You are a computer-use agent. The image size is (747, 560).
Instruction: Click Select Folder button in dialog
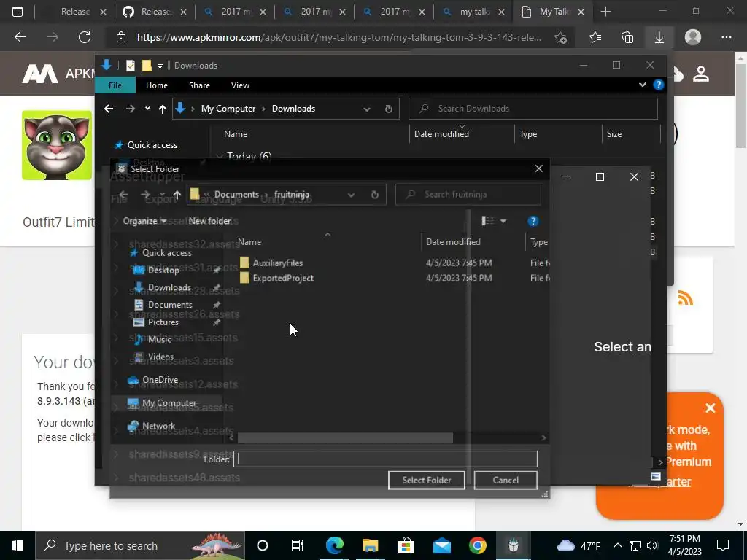426,480
